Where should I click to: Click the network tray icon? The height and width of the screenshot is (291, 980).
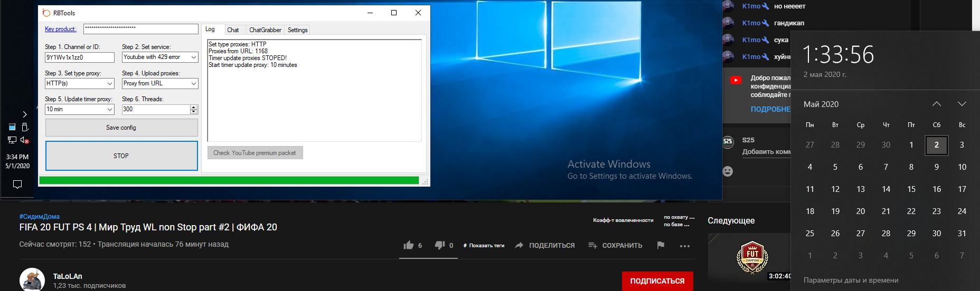12,140
